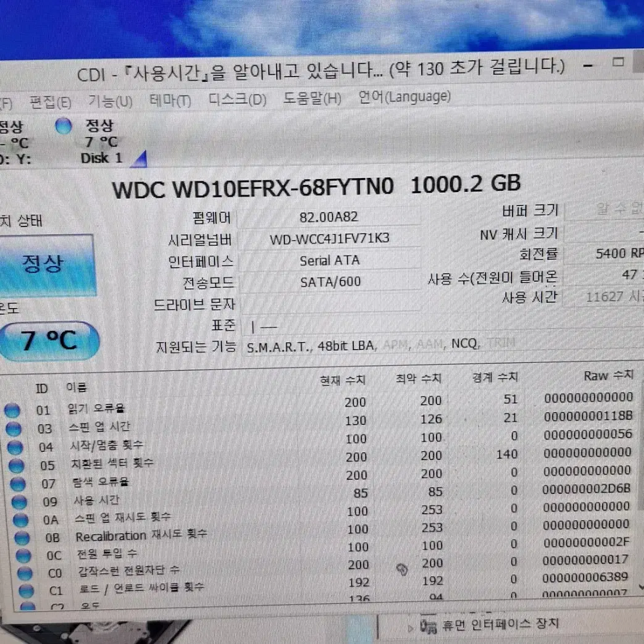Click the 정상 health status button
This screenshot has width=644, height=644.
tap(46, 265)
